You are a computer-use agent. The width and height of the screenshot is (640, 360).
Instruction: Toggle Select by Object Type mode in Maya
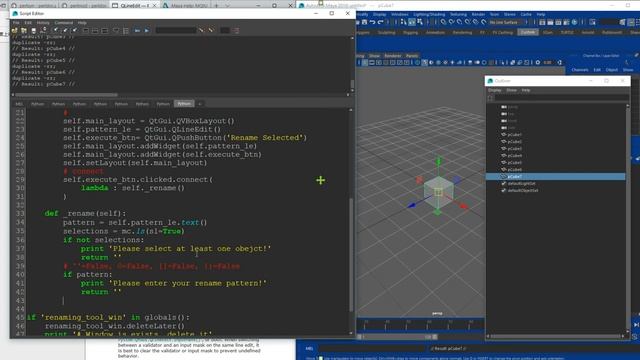click(412, 22)
